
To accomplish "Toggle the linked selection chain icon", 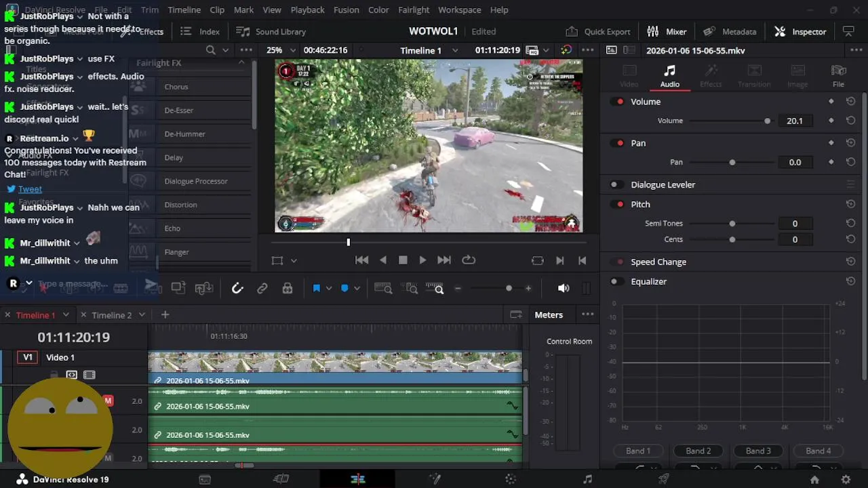I will pyautogui.click(x=262, y=288).
